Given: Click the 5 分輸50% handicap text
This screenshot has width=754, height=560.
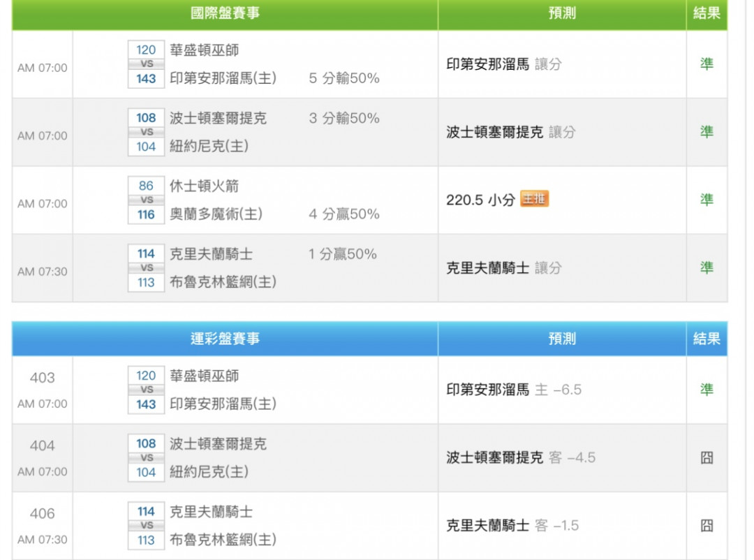Looking at the screenshot, I should tap(344, 78).
